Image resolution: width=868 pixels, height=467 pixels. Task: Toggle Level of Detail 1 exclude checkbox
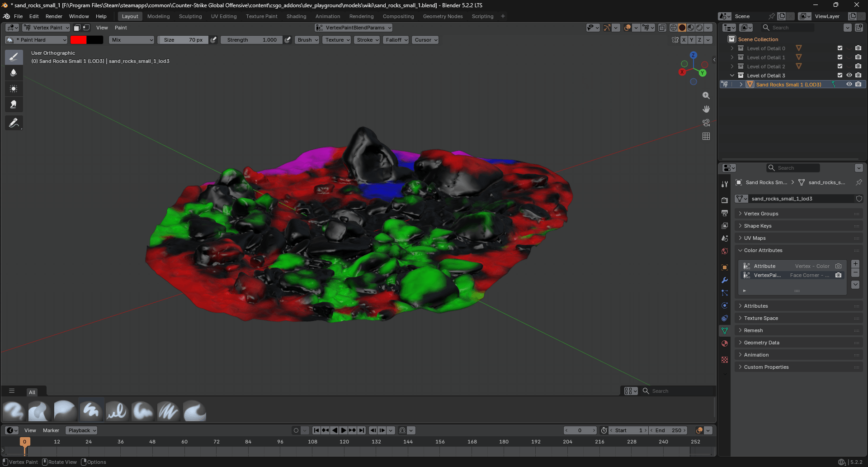point(840,57)
